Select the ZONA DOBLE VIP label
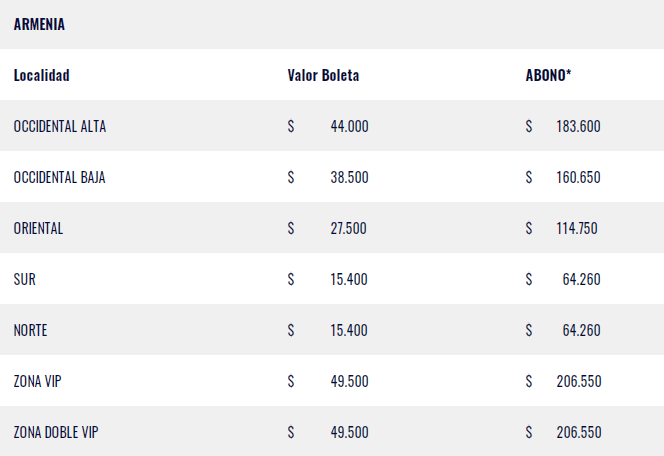664x456 pixels. [x=56, y=433]
